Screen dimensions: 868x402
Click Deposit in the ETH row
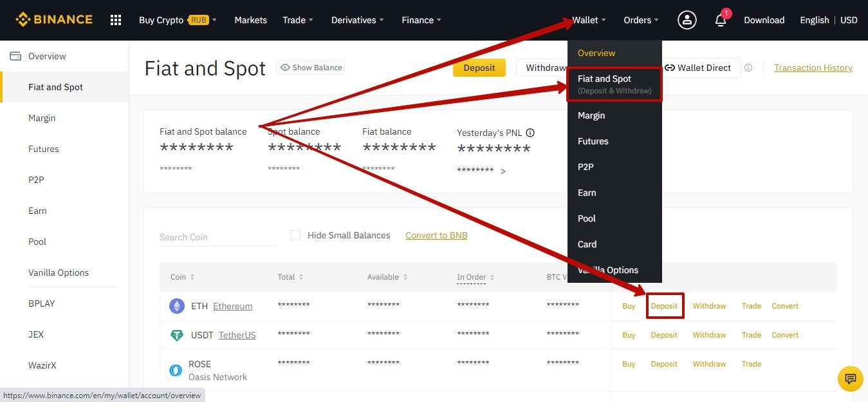coord(664,306)
